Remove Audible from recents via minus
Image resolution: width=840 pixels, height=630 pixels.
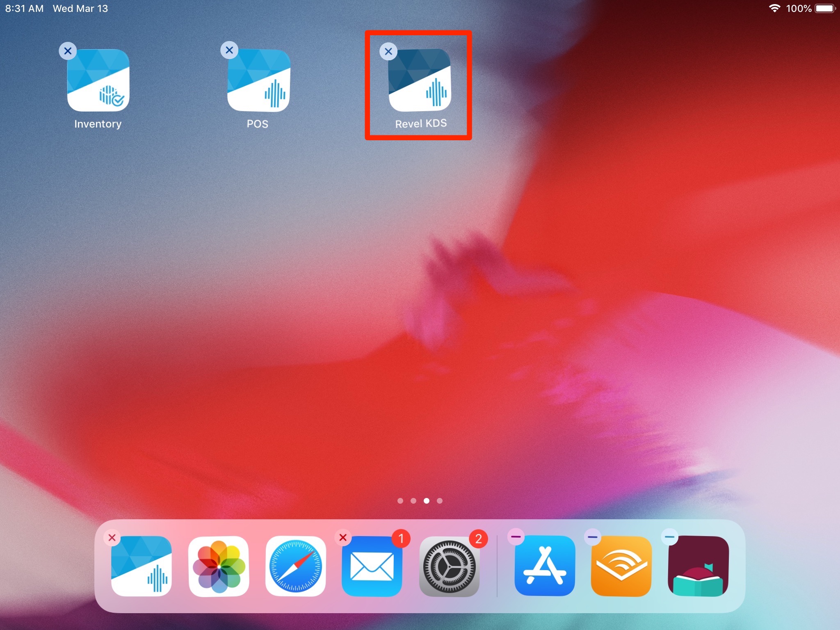pos(593,536)
